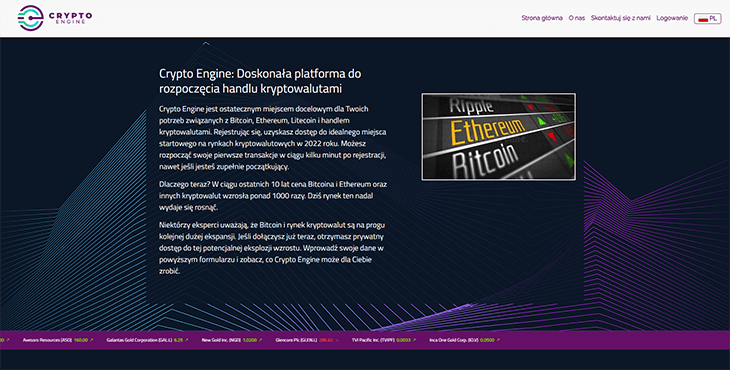Click the Polish flag icon

point(703,19)
